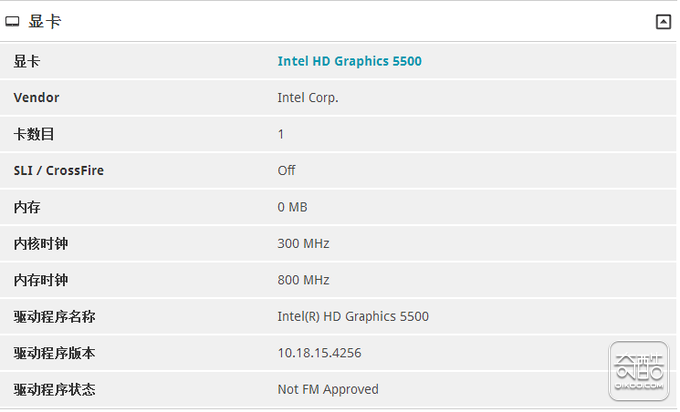Click the Intel(R) HD Graphics 5500 driver name
This screenshot has height=412, width=680.
[353, 317]
